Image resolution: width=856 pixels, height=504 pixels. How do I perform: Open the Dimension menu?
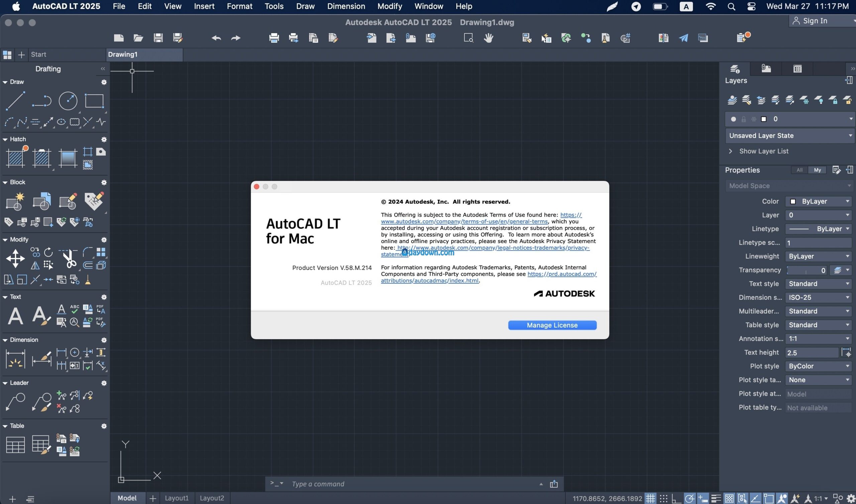346,6
